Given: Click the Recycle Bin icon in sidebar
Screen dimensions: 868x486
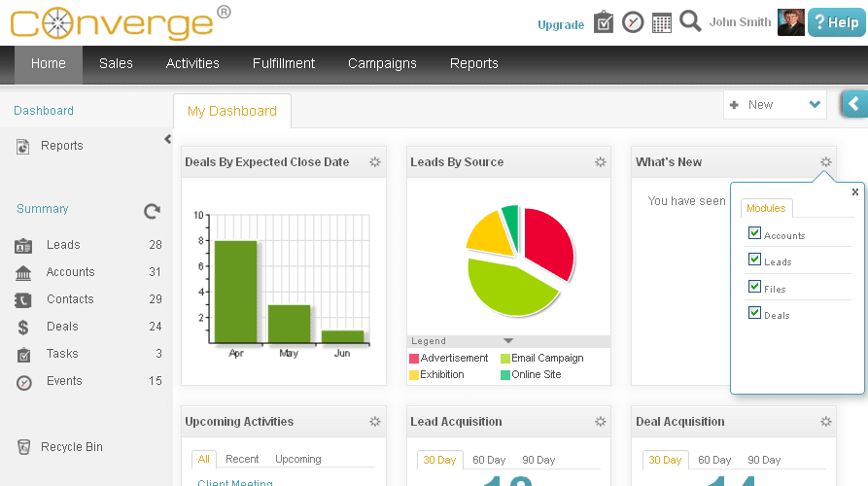Looking at the screenshot, I should [24, 447].
